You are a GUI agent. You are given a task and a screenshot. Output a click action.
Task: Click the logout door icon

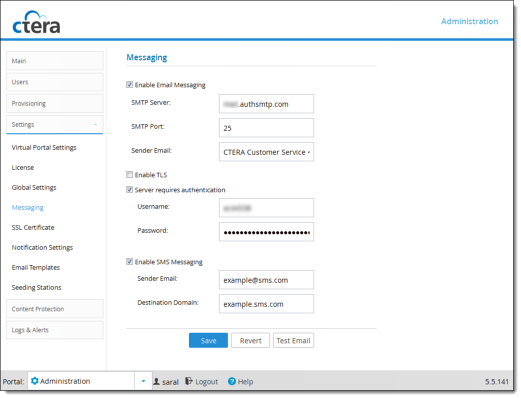pyautogui.click(x=189, y=381)
